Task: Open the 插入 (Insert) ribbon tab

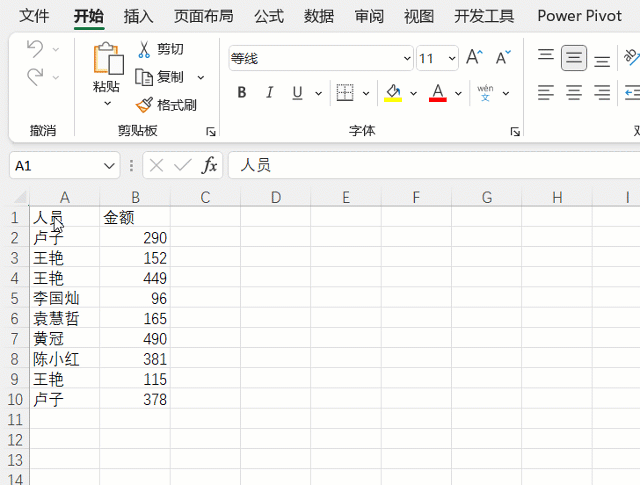Action: coord(138,16)
